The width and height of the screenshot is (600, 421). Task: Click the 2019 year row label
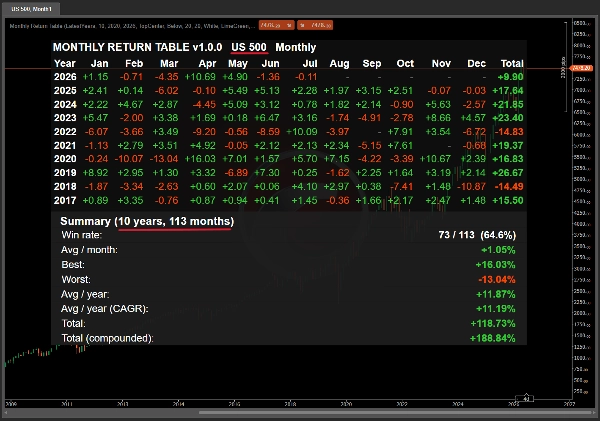(65, 173)
